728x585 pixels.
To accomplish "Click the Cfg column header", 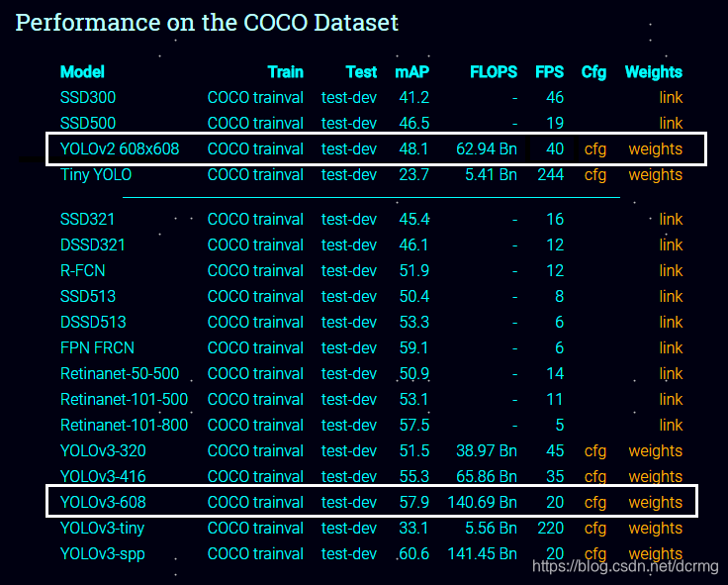I will [x=593, y=72].
